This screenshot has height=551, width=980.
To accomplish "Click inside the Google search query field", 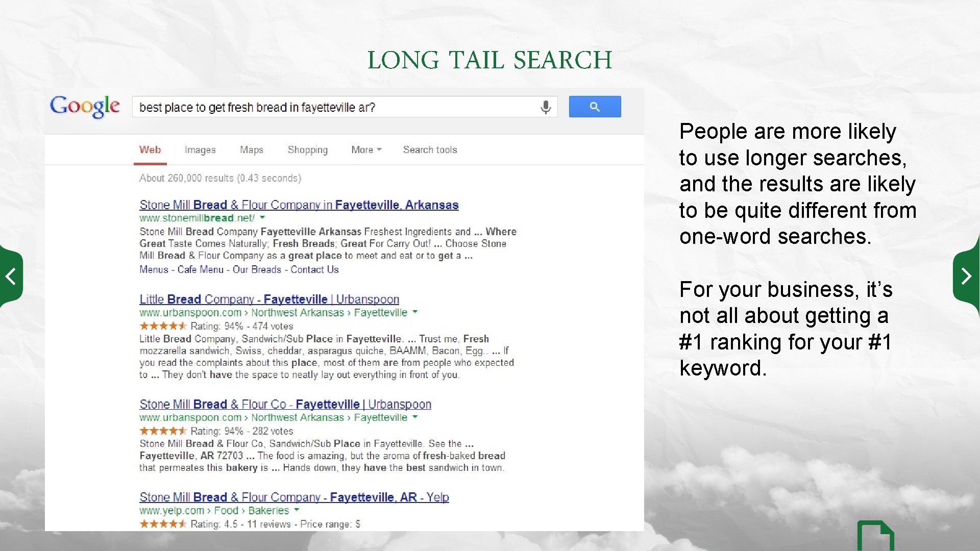I will pyautogui.click(x=332, y=107).
